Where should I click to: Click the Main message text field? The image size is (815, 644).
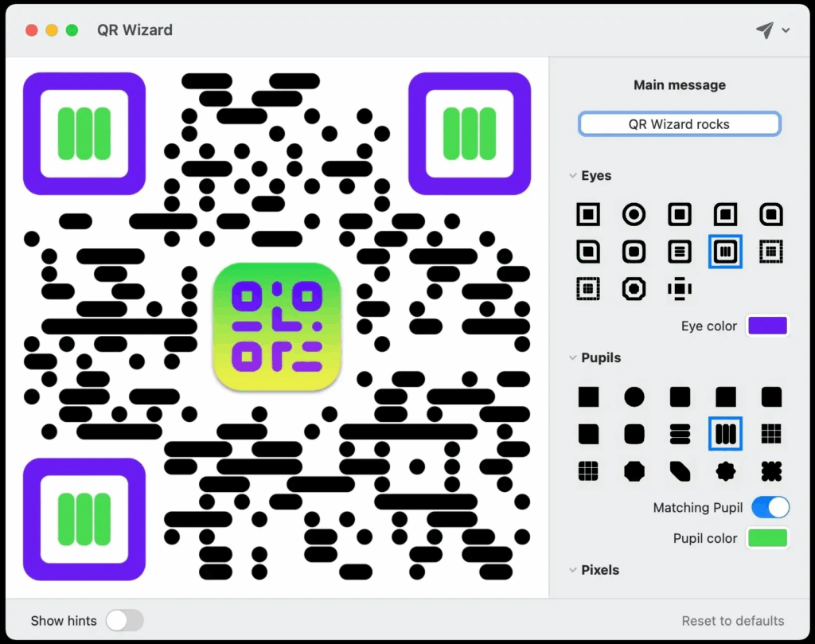pyautogui.click(x=679, y=124)
